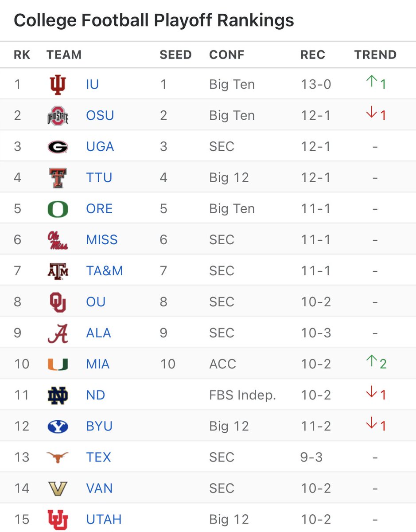Viewport: 416px width, 532px height.
Task: Click the BYU oval Y logo
Action: (x=58, y=426)
